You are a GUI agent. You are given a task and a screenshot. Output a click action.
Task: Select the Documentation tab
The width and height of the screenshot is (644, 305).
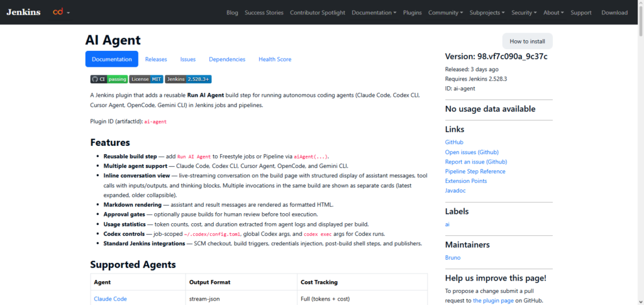112,59
